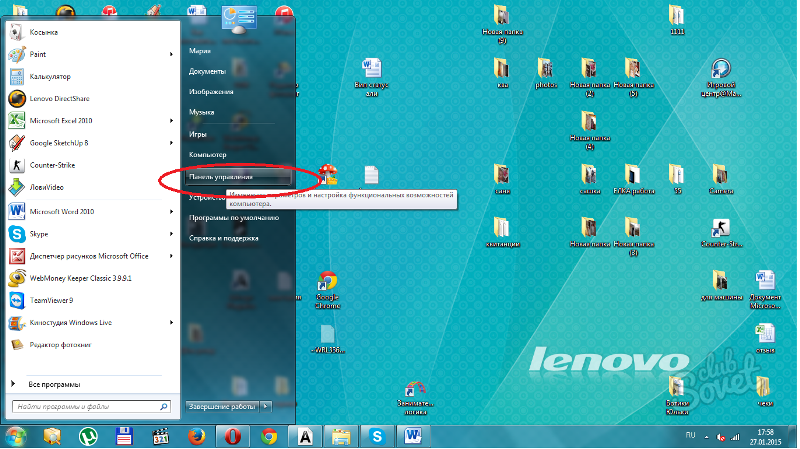Viewport: 800px width, 449px height.
Task: Open Lenovo DirectShare program
Action: coord(60,99)
